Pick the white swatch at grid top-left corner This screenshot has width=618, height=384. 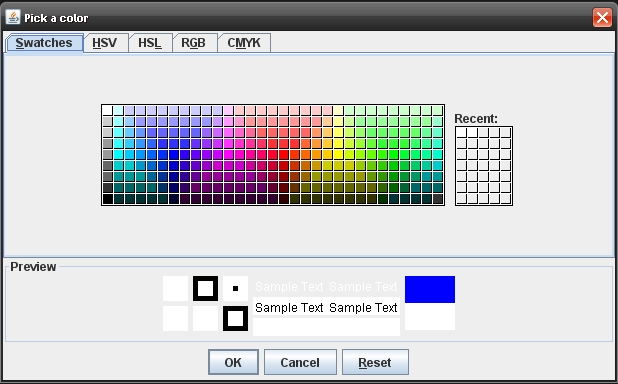108,111
